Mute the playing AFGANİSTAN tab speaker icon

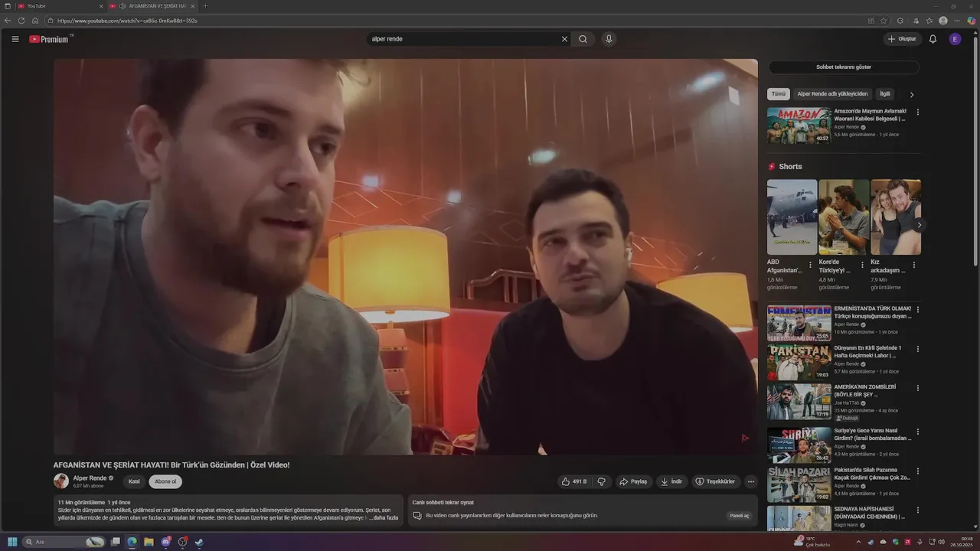[122, 6]
